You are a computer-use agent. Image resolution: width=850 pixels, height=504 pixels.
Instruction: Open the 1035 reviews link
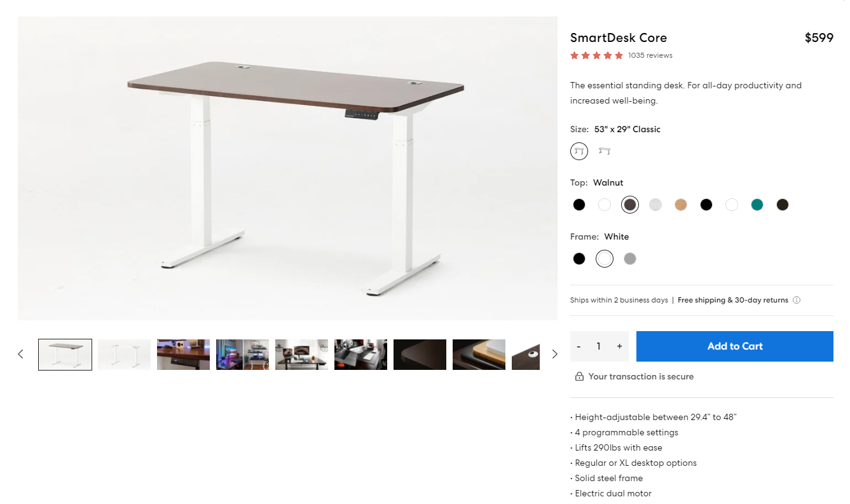point(650,55)
